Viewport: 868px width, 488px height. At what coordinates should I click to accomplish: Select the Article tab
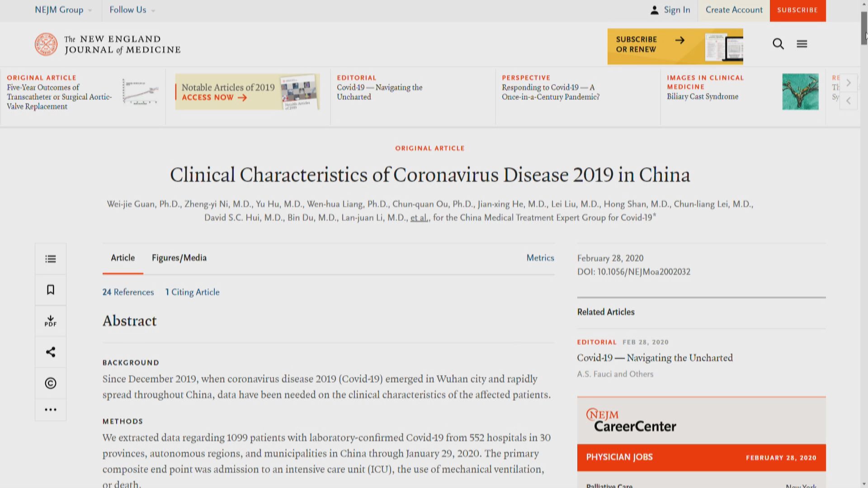click(x=123, y=258)
